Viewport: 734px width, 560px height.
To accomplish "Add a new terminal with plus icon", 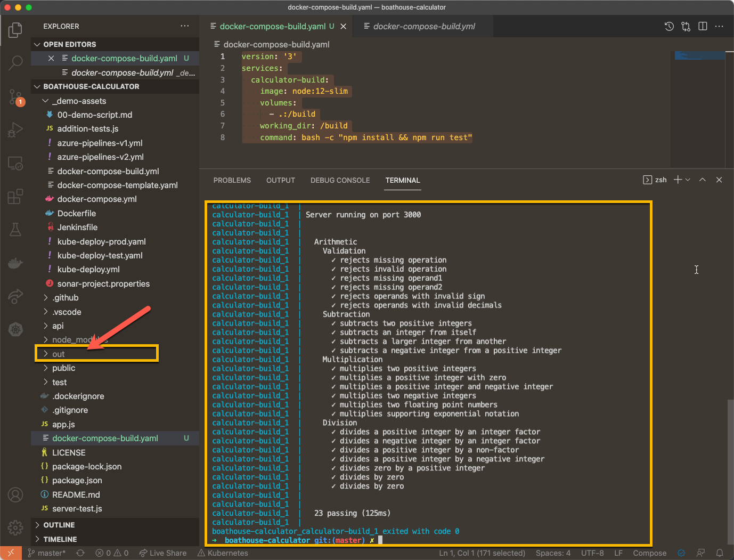I will click(x=678, y=180).
